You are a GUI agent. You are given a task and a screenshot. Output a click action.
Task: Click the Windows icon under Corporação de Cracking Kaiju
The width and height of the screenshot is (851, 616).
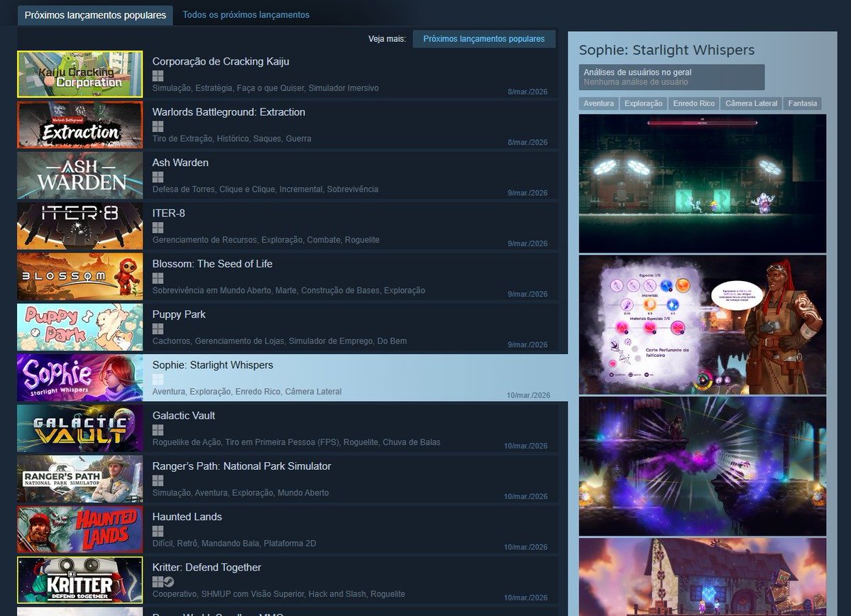tap(157, 75)
